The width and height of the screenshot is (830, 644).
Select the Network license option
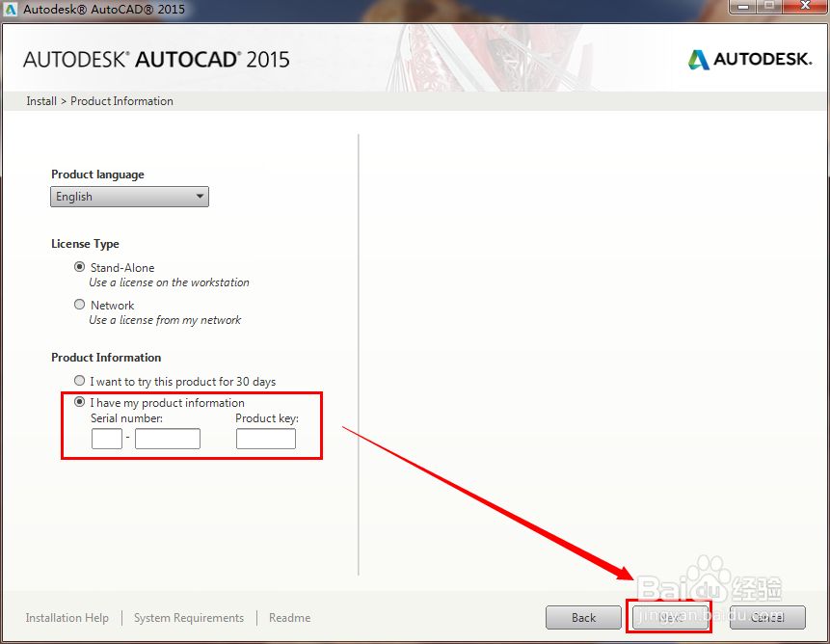(x=79, y=304)
